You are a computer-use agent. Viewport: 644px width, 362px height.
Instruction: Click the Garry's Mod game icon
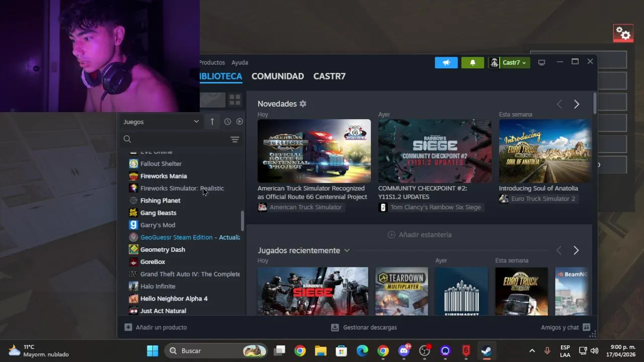coord(133,225)
